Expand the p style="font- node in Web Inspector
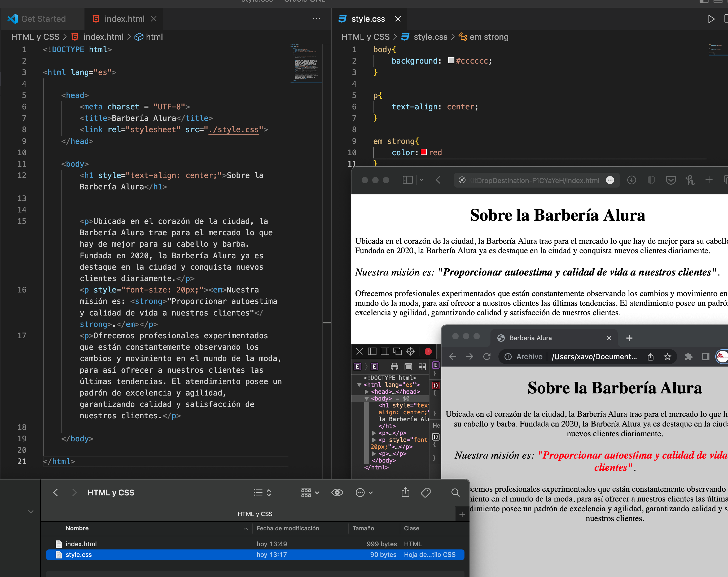 point(374,440)
